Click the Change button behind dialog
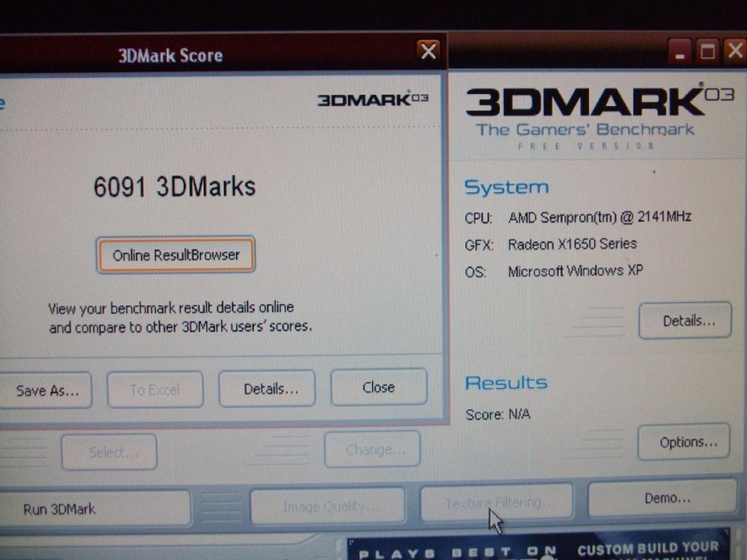Screen dimensions: 747x560 click(x=373, y=449)
